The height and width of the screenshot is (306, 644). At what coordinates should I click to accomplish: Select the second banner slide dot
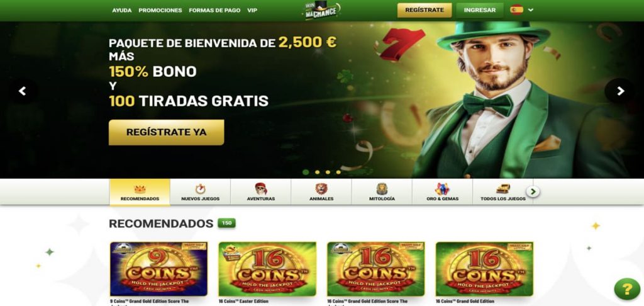point(317,172)
